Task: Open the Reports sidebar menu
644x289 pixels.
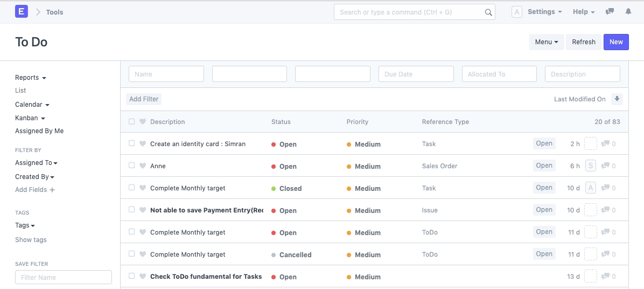Action: coord(30,78)
